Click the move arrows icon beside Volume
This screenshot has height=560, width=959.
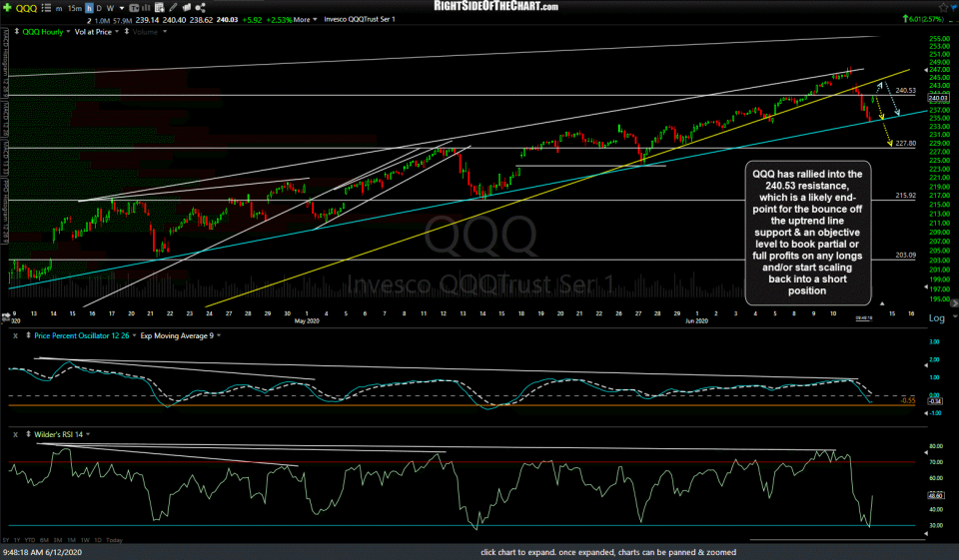(x=127, y=31)
